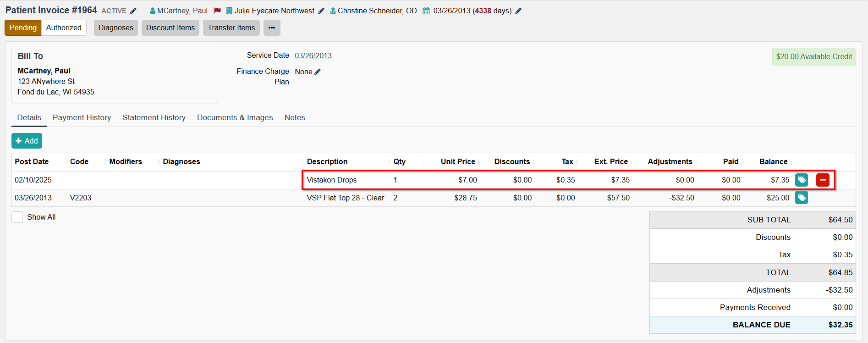
Task: Switch to the Pending toggle
Action: tap(23, 28)
